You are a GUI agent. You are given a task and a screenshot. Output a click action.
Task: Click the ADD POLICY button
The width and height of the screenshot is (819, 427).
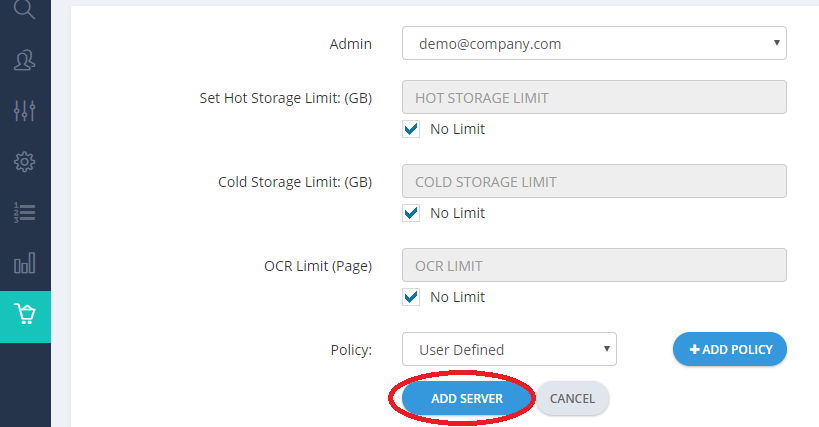730,349
